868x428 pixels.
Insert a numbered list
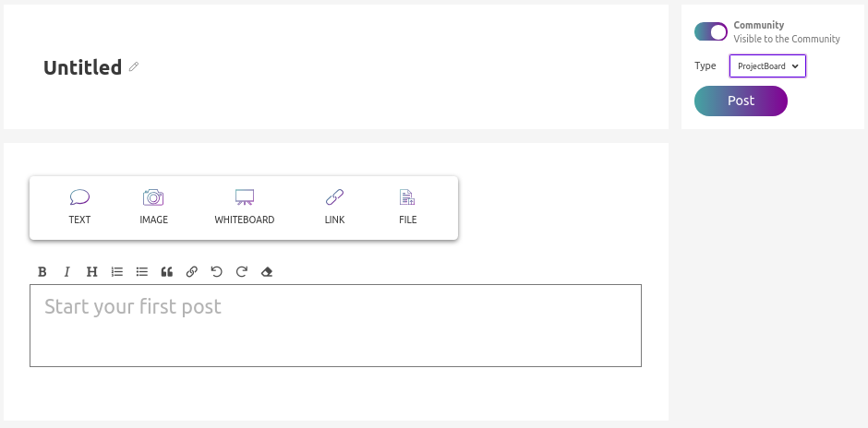[x=116, y=271]
